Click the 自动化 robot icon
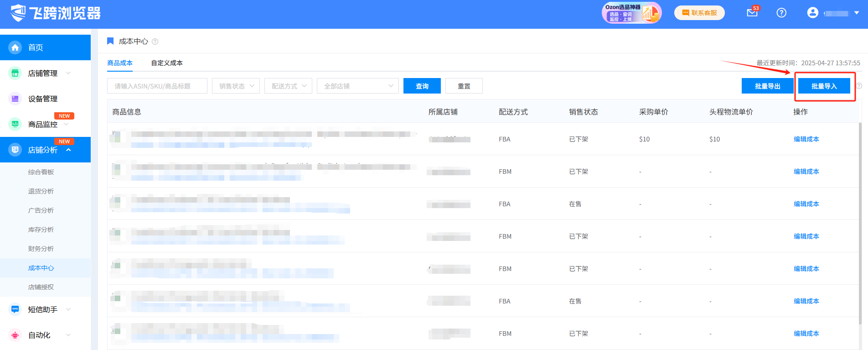The width and height of the screenshot is (868, 350). pos(15,335)
